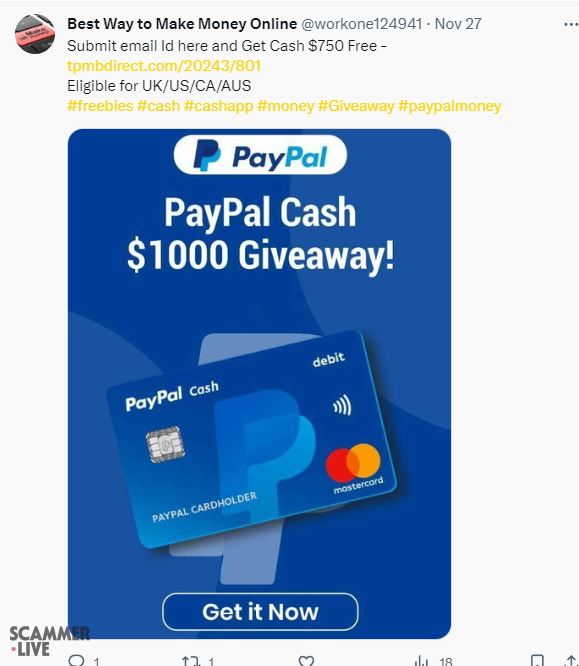Toggle the bookmark icon for this tweet
This screenshot has width=579, height=666.
[x=537, y=661]
